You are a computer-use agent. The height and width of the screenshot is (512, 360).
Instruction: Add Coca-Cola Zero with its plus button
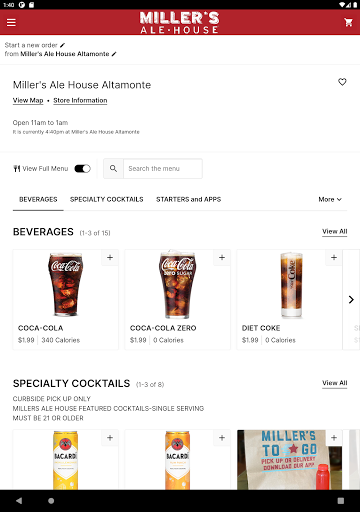222,257
